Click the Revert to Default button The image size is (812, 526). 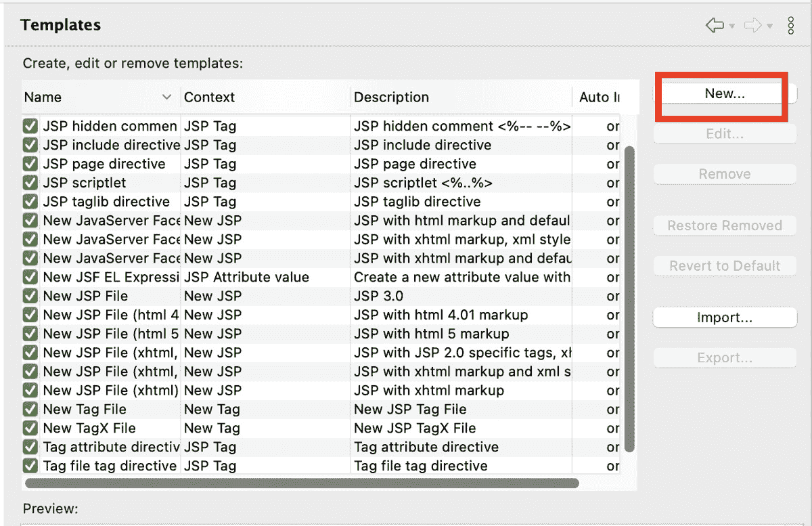[725, 266]
